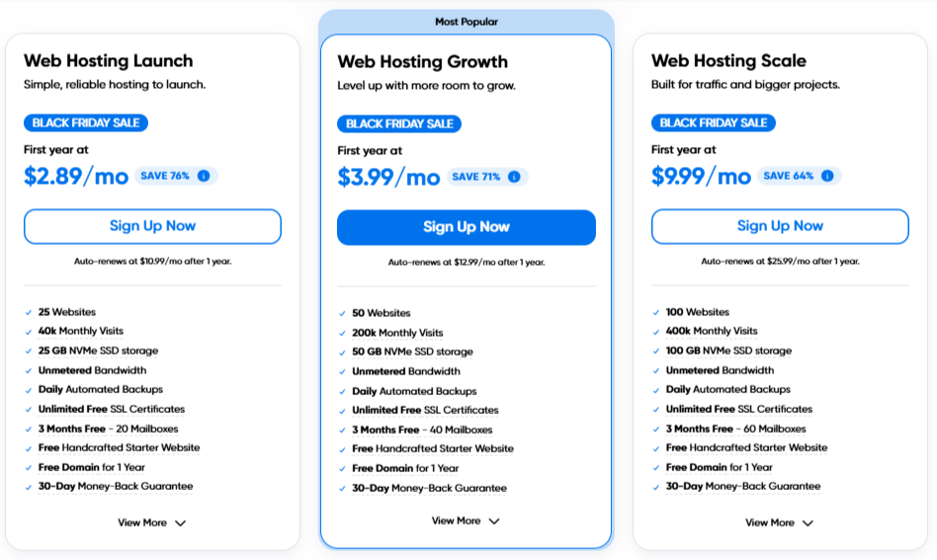
Task: Open 30-Day Money-Back Guarantee in Scale plan
Action: click(x=743, y=487)
